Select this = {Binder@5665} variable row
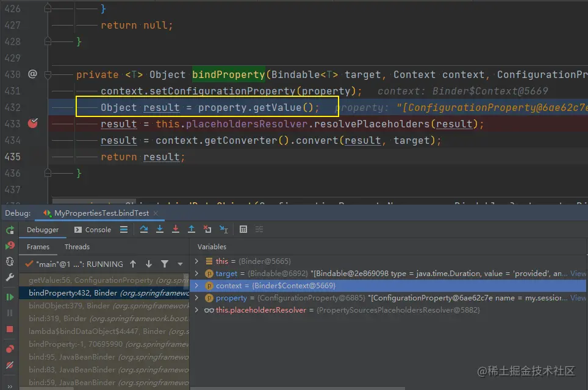 click(x=388, y=261)
